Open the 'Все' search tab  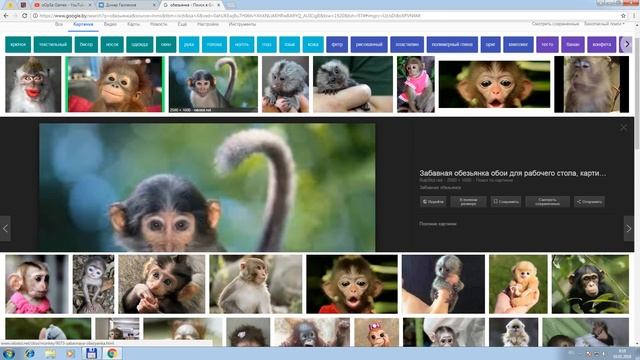59,24
